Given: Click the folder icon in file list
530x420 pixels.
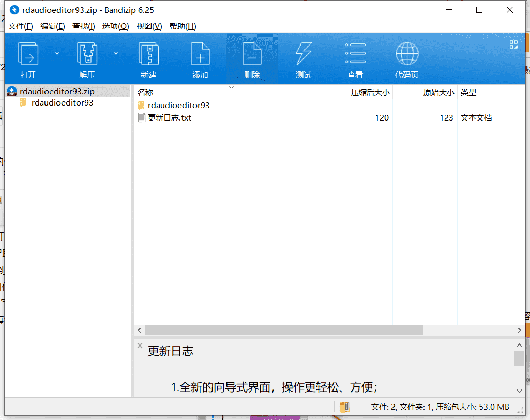Looking at the screenshot, I should [x=141, y=105].
